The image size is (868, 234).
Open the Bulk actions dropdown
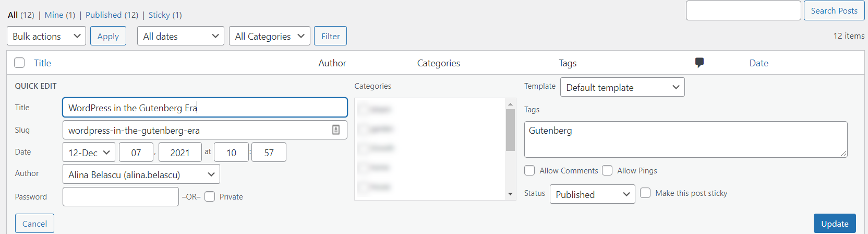point(46,36)
